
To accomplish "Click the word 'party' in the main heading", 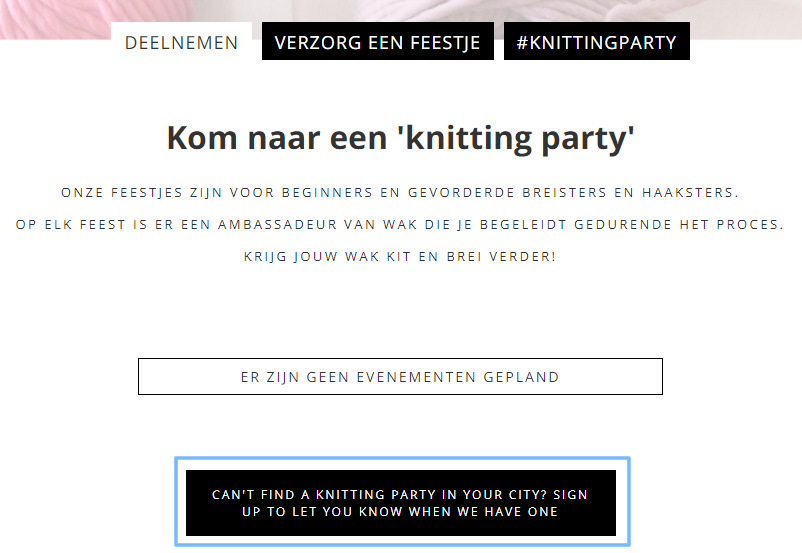I will 588,139.
